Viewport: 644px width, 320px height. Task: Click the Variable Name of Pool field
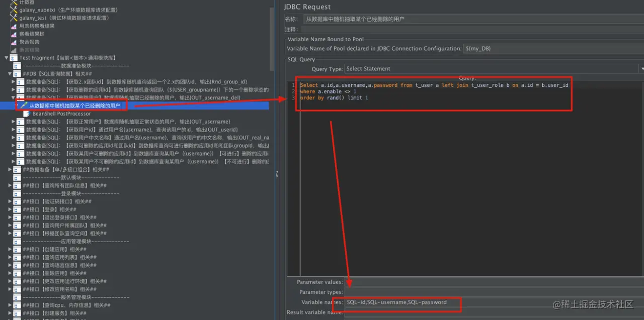(x=553, y=49)
